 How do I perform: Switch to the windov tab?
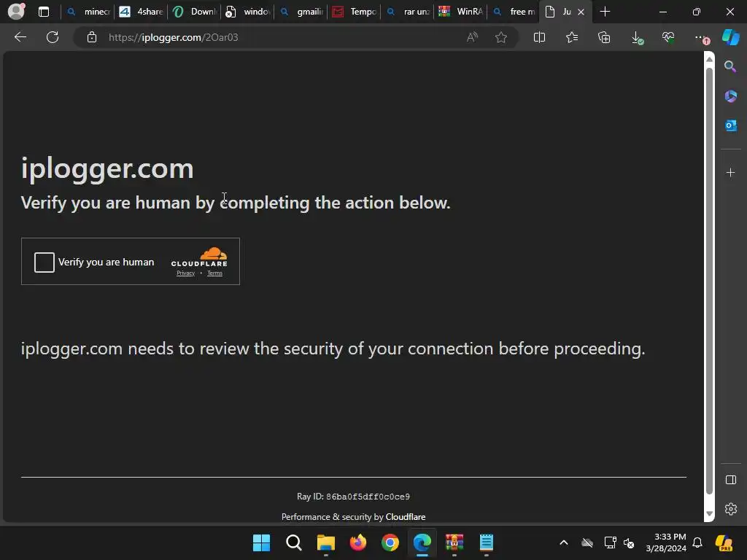point(248,12)
